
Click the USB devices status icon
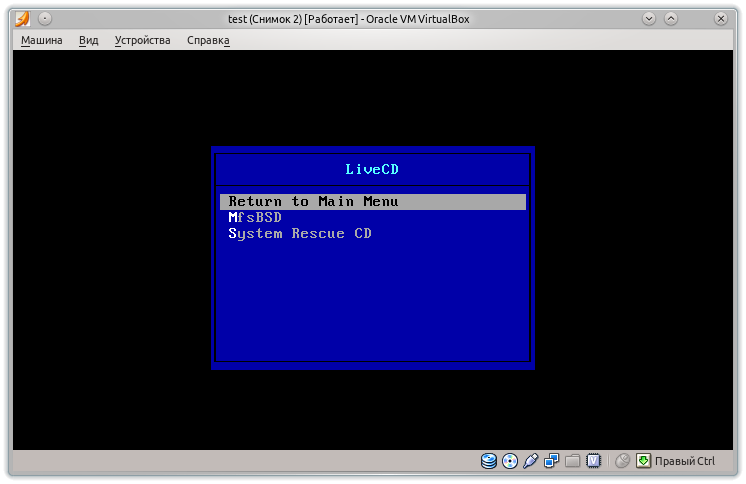pos(530,461)
